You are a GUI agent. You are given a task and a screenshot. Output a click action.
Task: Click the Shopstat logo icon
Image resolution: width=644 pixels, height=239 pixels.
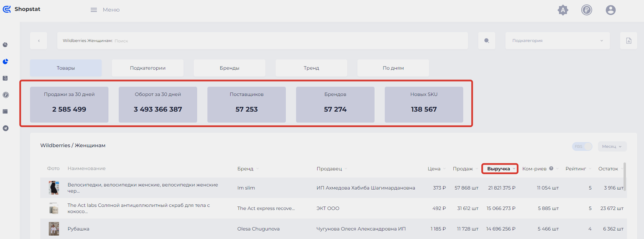point(7,9)
